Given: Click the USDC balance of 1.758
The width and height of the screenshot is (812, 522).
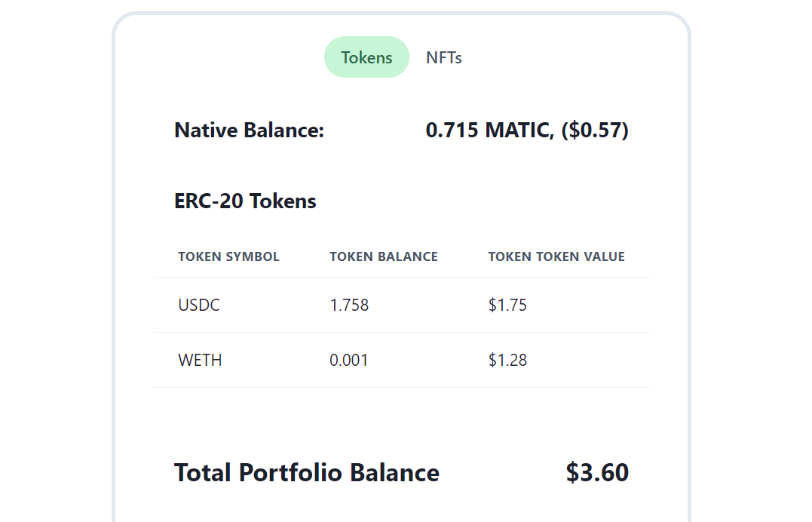Looking at the screenshot, I should pyautogui.click(x=349, y=305).
